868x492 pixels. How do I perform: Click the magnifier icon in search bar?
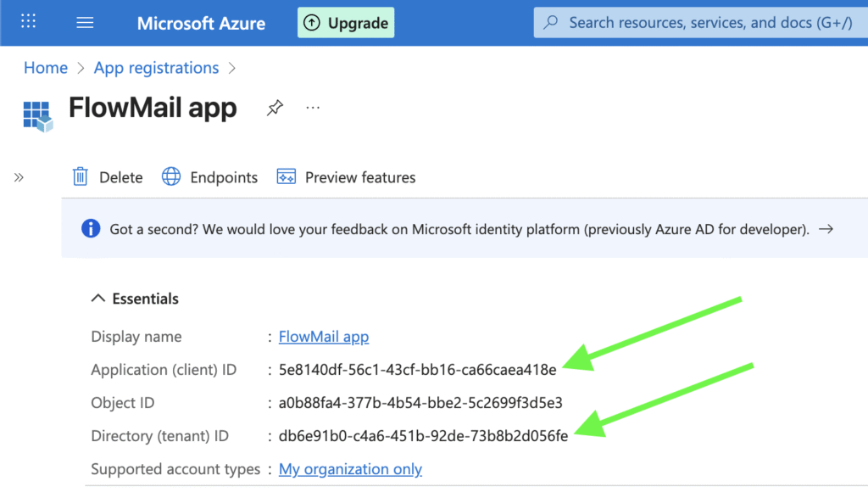click(551, 22)
